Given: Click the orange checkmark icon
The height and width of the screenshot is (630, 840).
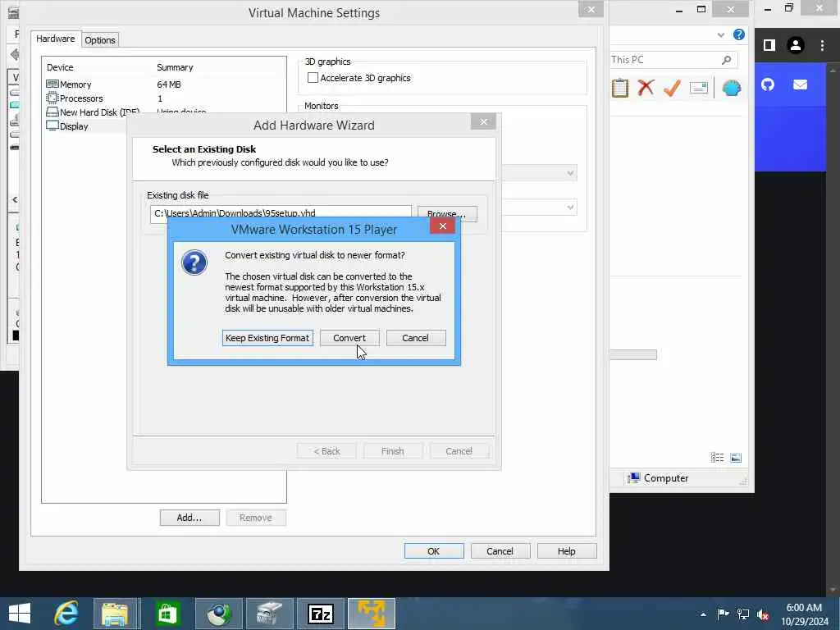Looking at the screenshot, I should (672, 88).
